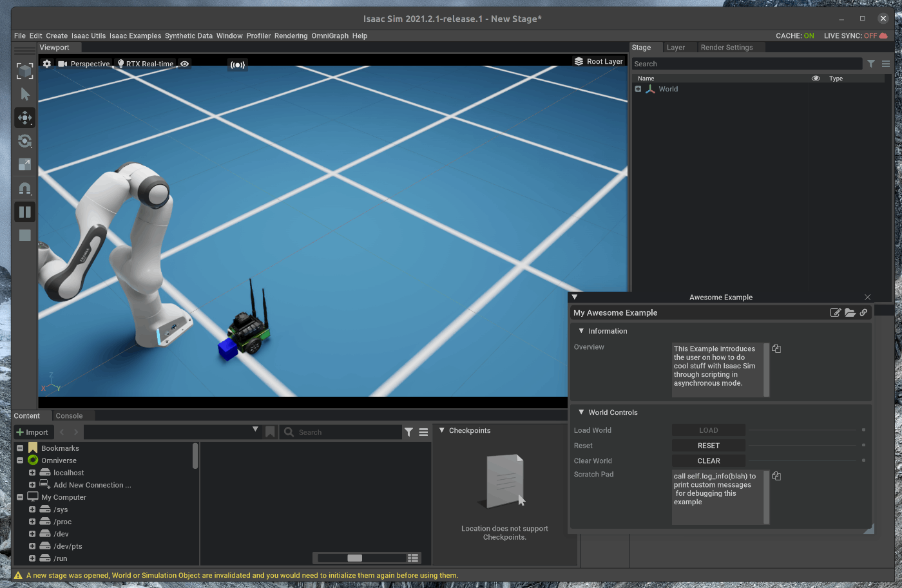Click Add New Connection entry
Screen dimensions: 902x588
tap(92, 485)
